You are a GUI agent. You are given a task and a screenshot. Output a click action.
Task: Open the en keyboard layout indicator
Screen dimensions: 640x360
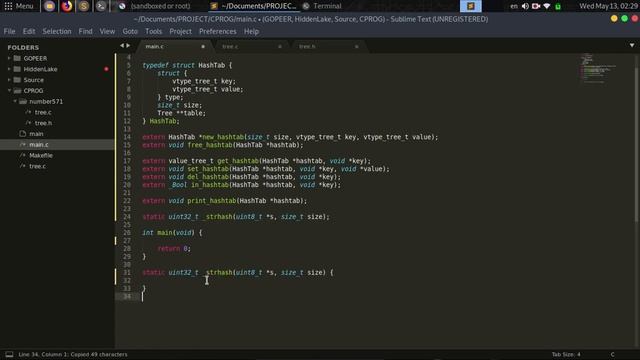coord(514,6)
